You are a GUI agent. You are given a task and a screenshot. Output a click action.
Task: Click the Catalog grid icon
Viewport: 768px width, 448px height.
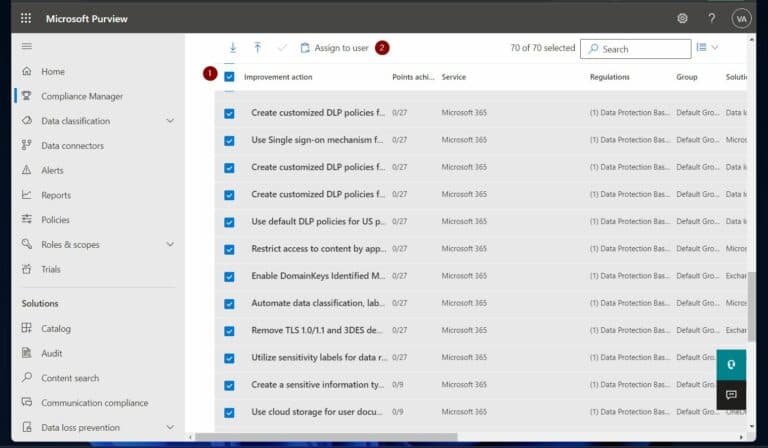tap(27, 328)
